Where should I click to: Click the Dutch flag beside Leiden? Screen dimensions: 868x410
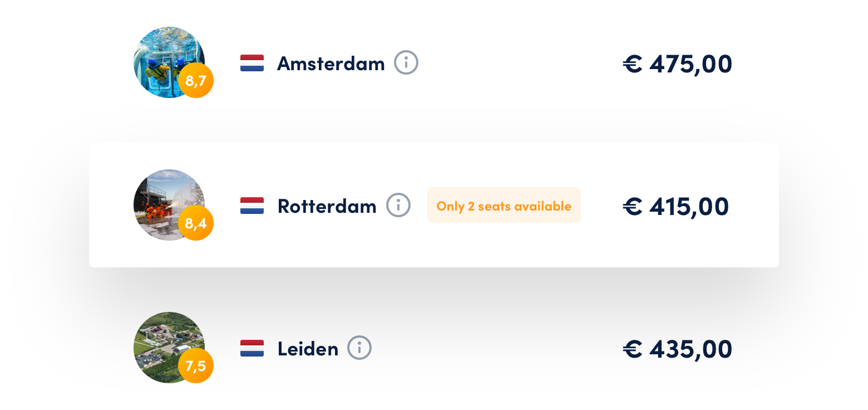pos(251,348)
